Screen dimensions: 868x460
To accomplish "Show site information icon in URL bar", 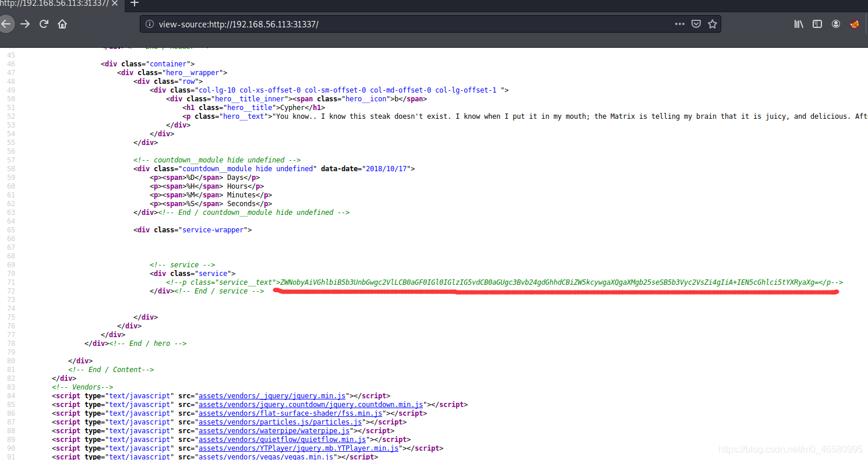I will (x=150, y=24).
